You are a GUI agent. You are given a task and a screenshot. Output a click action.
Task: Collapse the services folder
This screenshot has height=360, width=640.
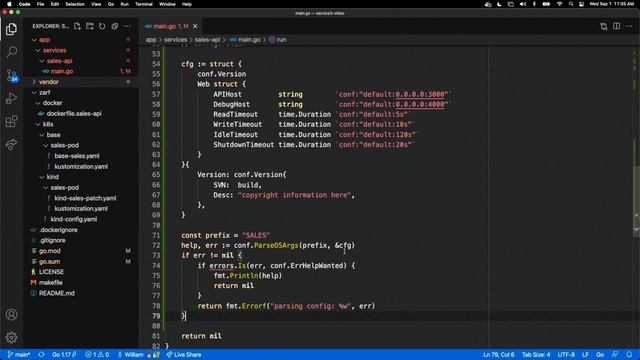click(x=80, y=50)
